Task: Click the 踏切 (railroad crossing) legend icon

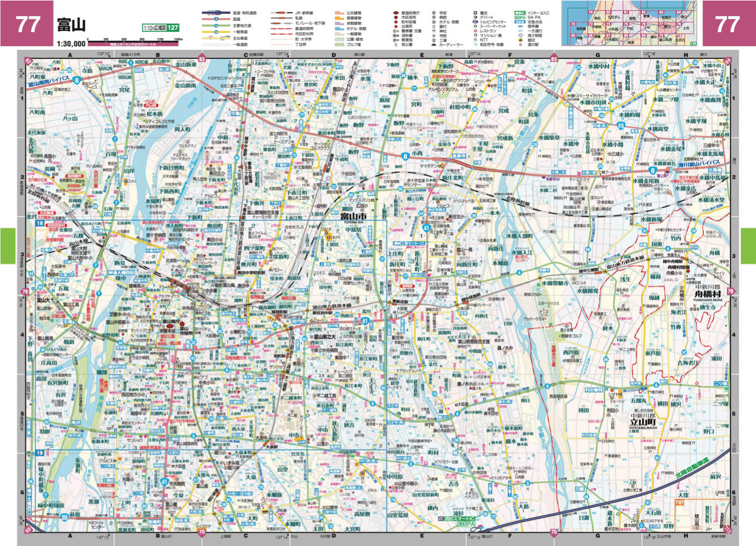Action: [519, 40]
